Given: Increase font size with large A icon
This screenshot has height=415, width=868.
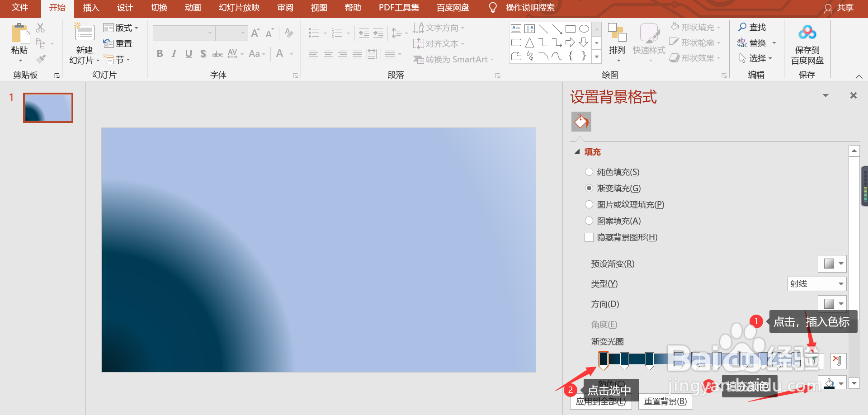Looking at the screenshot, I should coord(255,33).
